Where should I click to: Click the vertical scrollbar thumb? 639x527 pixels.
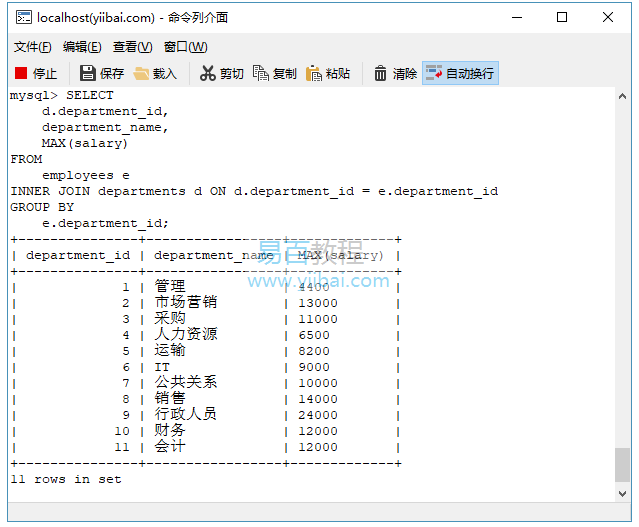click(623, 466)
